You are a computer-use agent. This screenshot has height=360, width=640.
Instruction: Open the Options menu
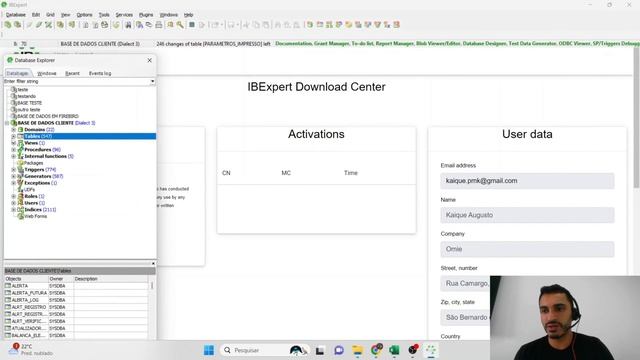[84, 15]
